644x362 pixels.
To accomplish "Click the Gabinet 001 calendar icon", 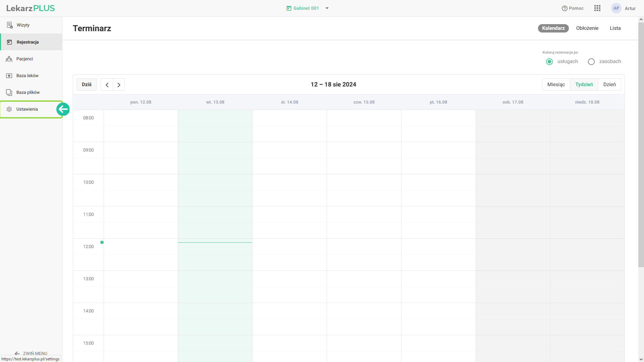I will (289, 8).
